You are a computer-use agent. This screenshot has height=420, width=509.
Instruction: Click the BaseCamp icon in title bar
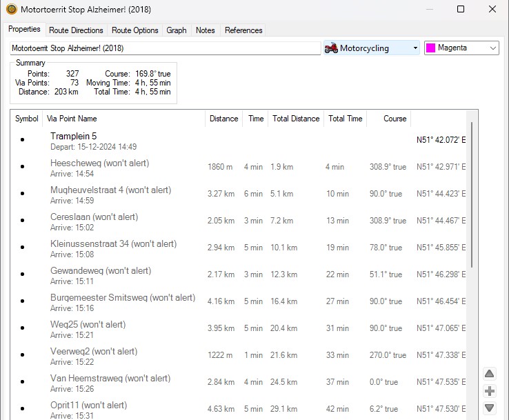11,10
